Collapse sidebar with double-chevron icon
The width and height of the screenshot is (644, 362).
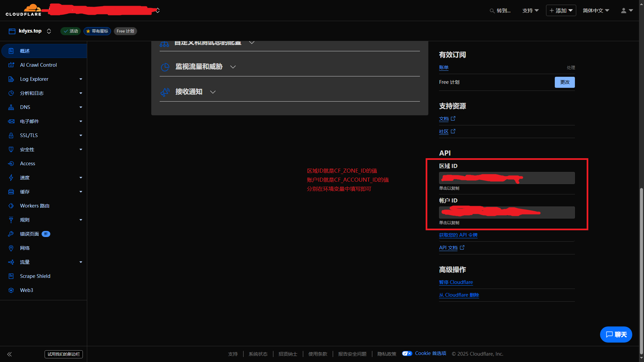pyautogui.click(x=9, y=354)
